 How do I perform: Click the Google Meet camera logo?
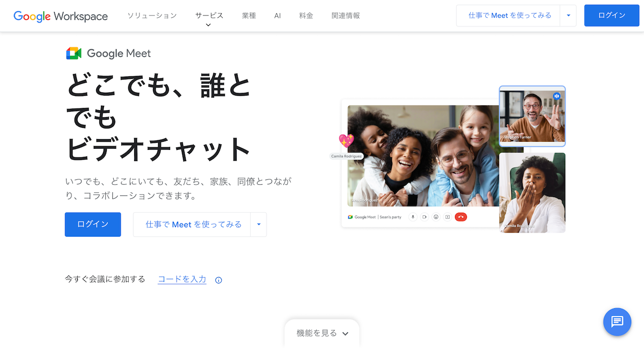74,53
